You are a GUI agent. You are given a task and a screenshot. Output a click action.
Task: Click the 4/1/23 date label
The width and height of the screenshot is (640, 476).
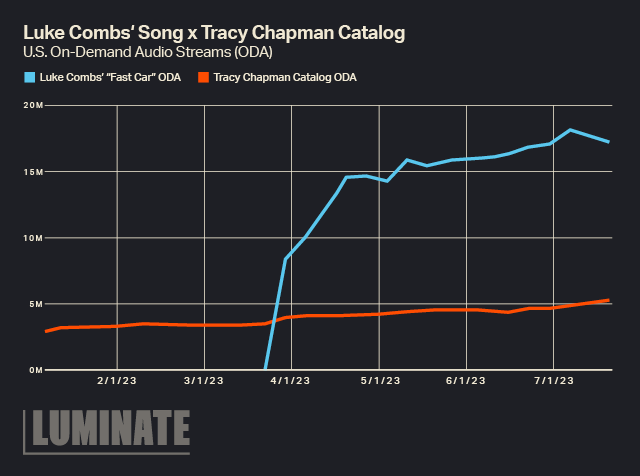click(291, 381)
